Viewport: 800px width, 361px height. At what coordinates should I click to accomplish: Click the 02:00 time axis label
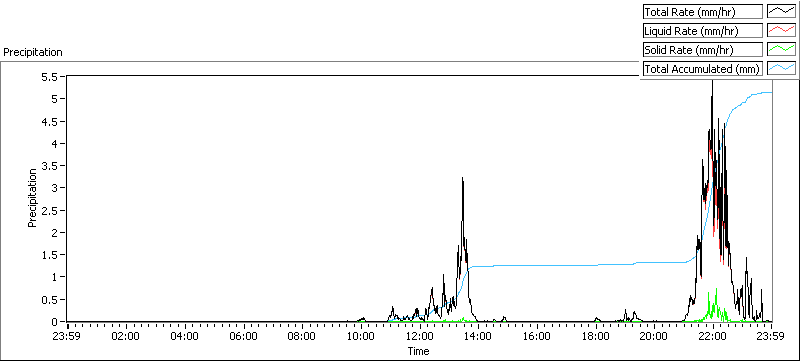(126, 336)
